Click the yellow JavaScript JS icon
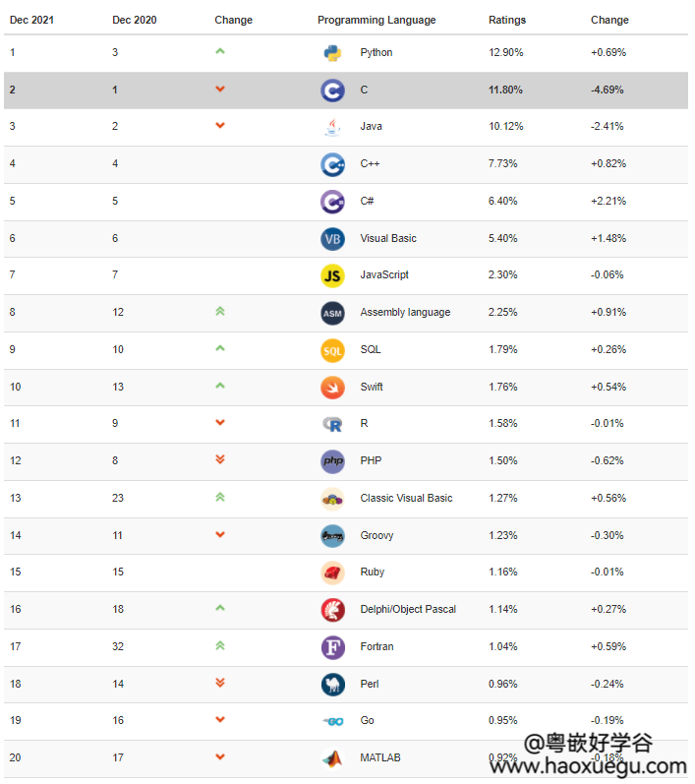 [x=332, y=275]
